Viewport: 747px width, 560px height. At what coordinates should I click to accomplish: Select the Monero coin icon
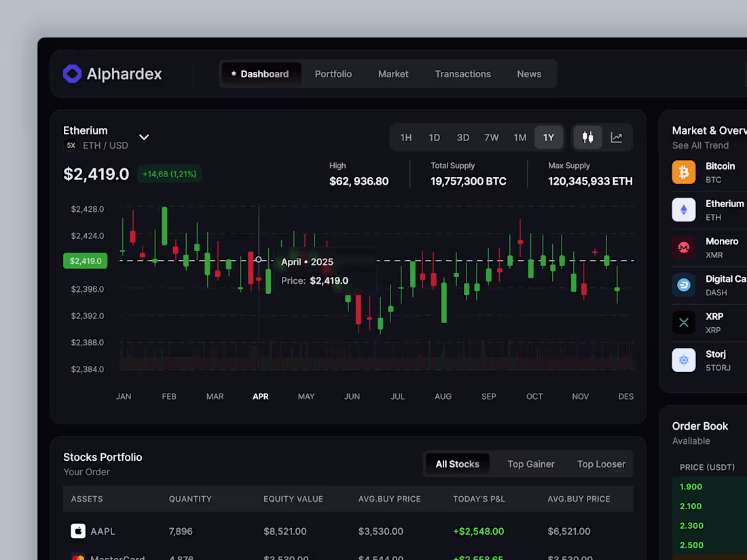point(683,248)
